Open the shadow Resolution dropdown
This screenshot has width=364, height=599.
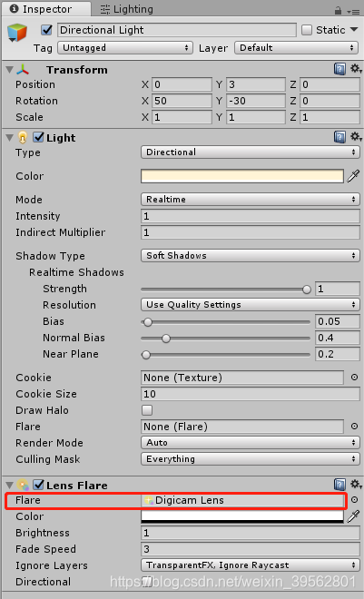click(251, 305)
